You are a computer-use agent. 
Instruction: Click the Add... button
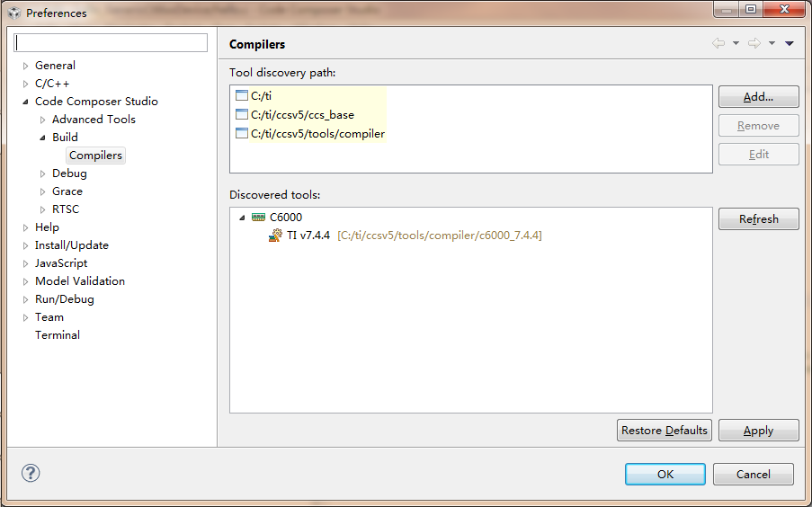[x=758, y=97]
